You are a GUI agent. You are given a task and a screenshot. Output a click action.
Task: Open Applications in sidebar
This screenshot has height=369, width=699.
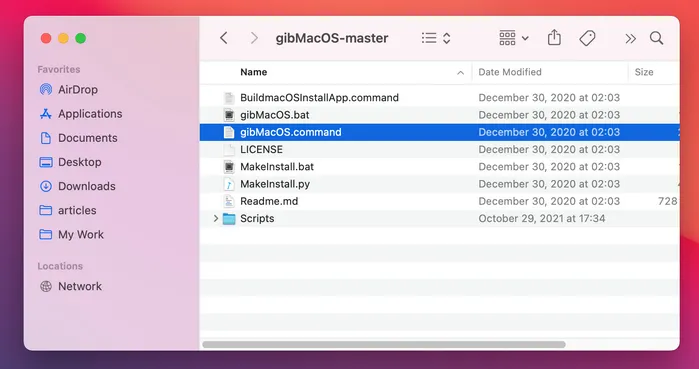coord(81,114)
